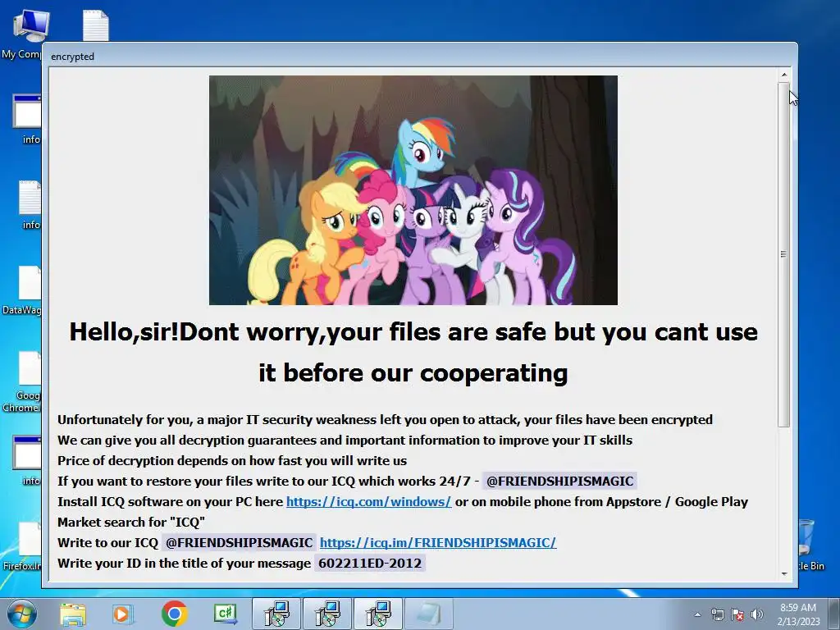Launch Windows Media Player from taskbar
Screen dimensions: 840x630
tap(121, 614)
